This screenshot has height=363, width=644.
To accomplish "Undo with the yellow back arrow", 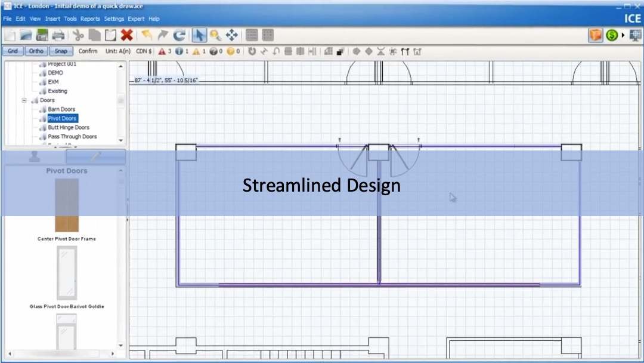I will (147, 35).
